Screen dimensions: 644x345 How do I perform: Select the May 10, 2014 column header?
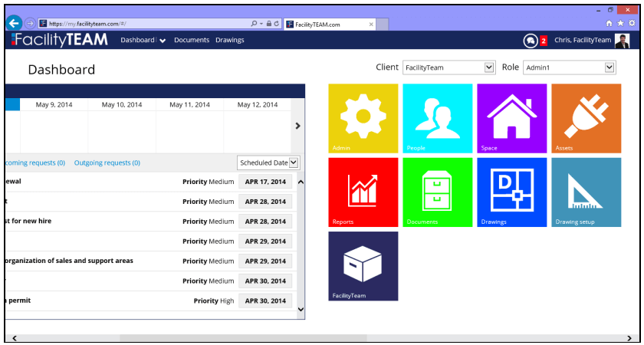pos(122,105)
